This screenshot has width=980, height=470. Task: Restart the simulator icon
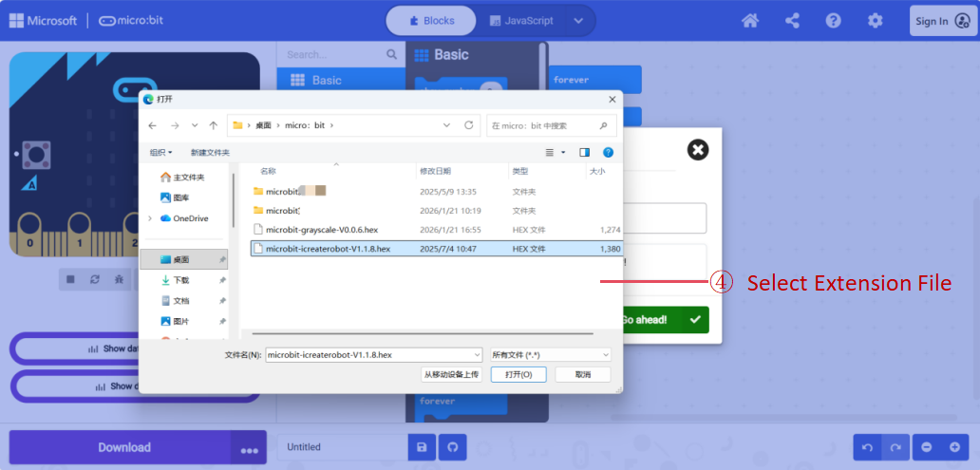tap(95, 279)
